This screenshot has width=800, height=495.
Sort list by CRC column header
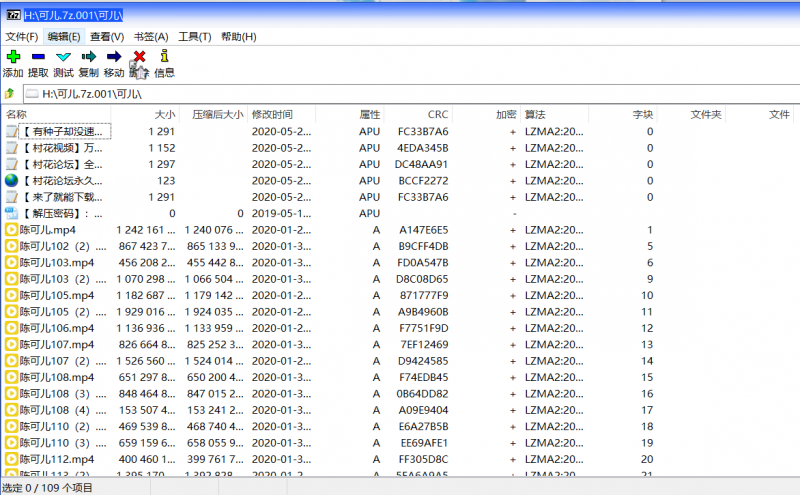437,115
